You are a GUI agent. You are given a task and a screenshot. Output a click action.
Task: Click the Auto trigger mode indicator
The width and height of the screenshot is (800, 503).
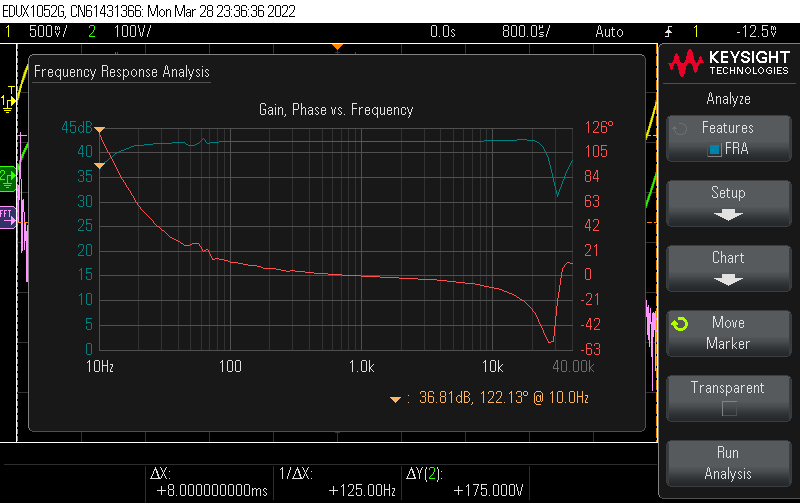608,31
